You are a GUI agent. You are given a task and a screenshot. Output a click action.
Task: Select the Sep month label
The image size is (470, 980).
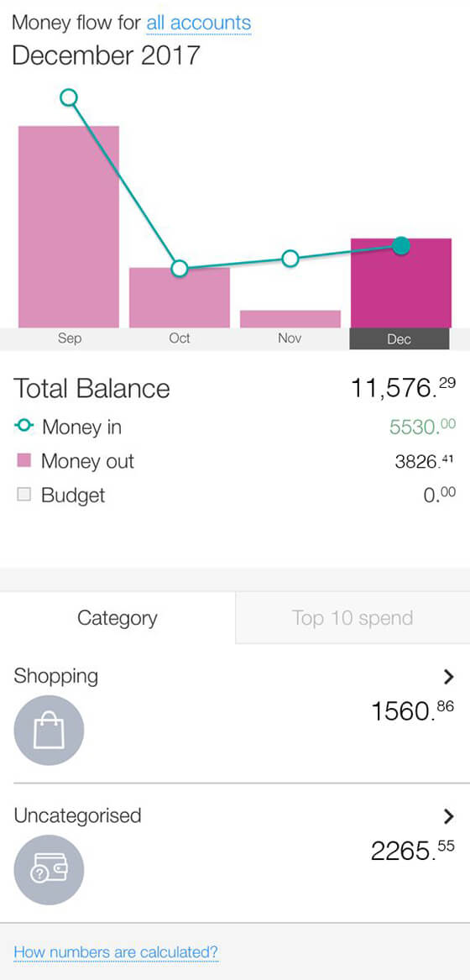pos(70,338)
